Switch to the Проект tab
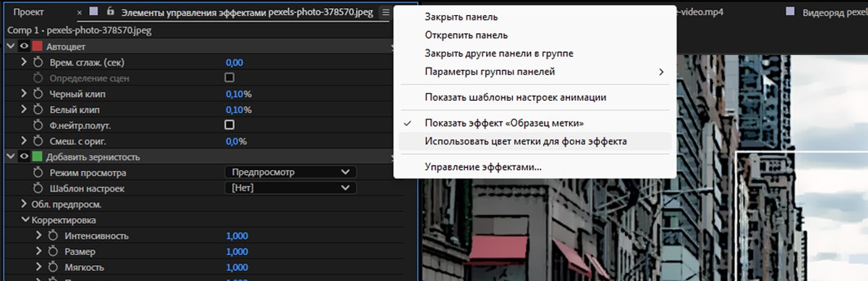The width and height of the screenshot is (868, 281). tap(29, 12)
